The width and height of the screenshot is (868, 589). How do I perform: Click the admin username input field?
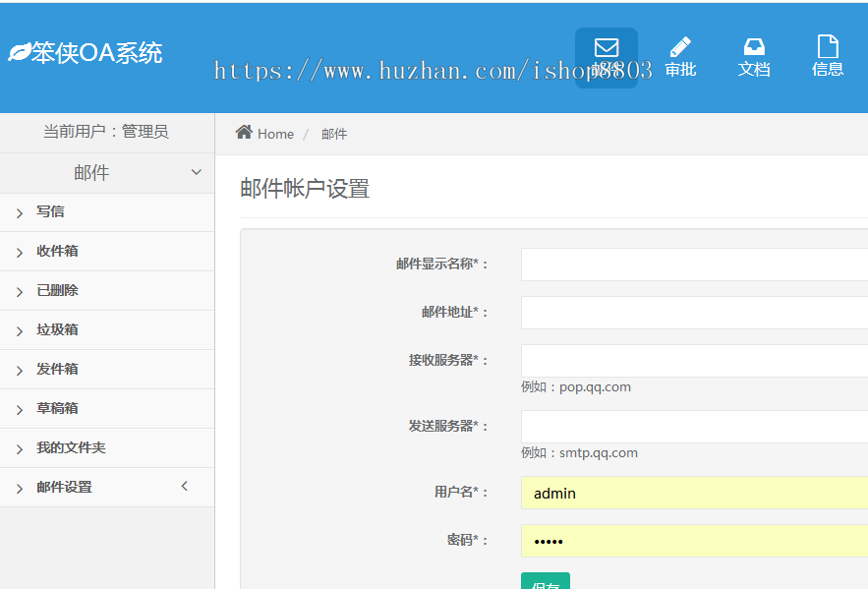[x=688, y=493]
